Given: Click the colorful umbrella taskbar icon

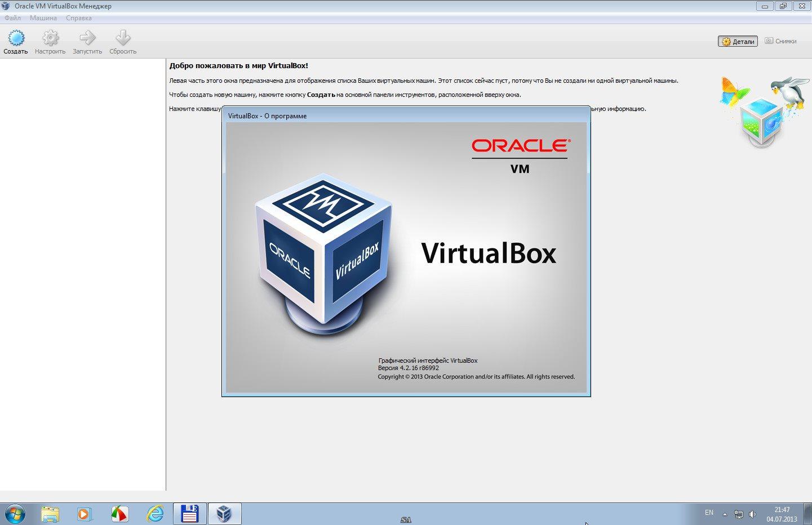Looking at the screenshot, I should coord(119,514).
